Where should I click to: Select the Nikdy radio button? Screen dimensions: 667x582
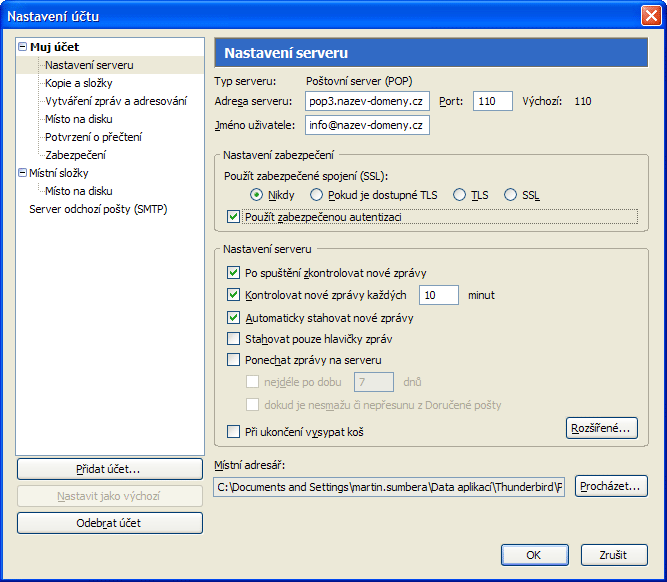pos(257,194)
